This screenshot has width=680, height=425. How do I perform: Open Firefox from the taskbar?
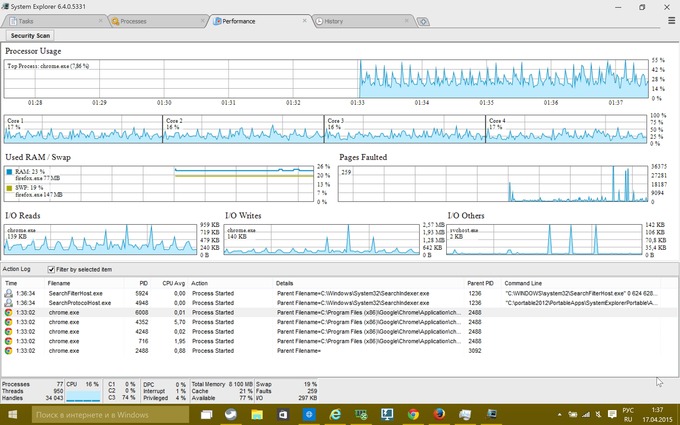point(438,415)
